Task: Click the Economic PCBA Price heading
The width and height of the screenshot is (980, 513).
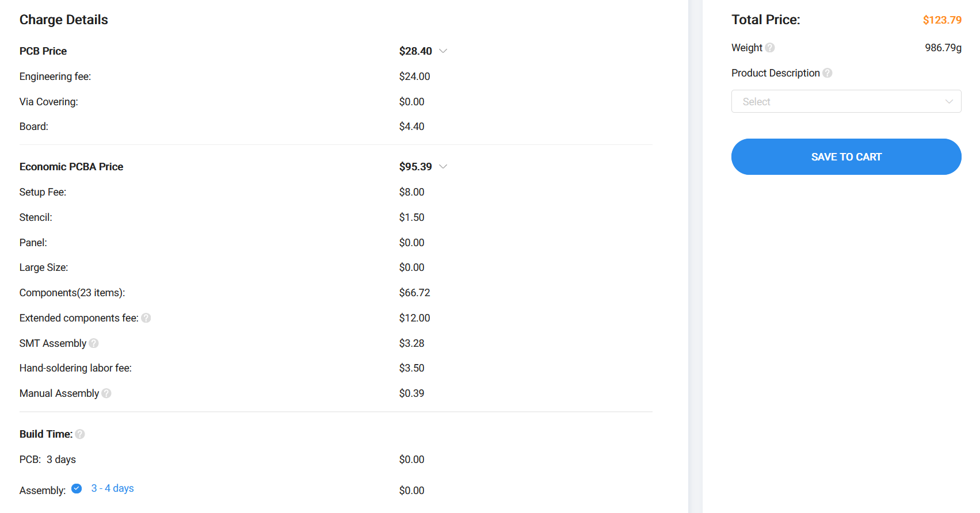Action: [71, 167]
